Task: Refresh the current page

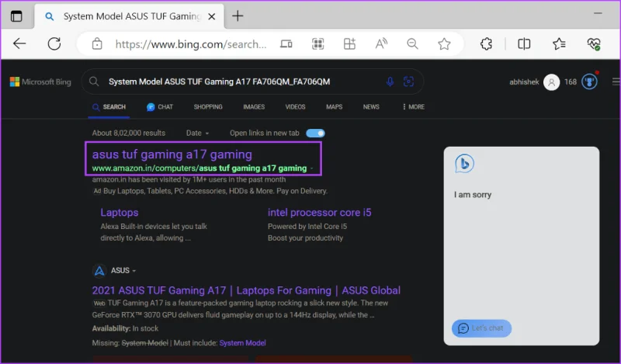Action: point(54,43)
